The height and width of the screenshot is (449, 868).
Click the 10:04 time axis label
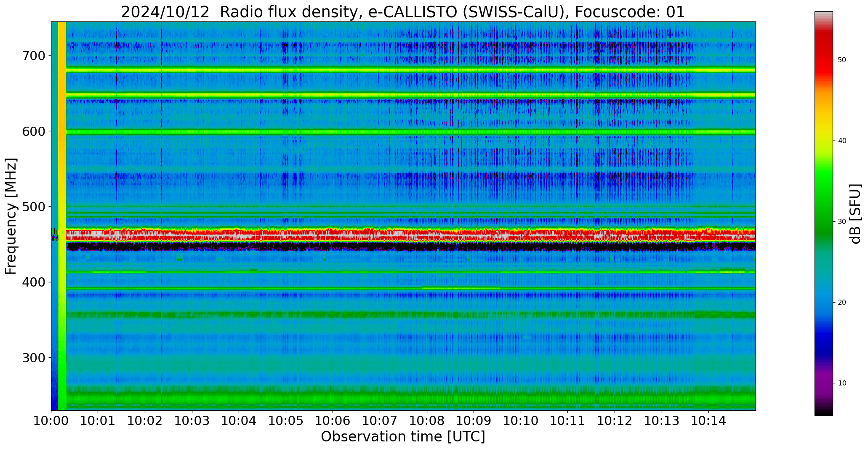(239, 420)
